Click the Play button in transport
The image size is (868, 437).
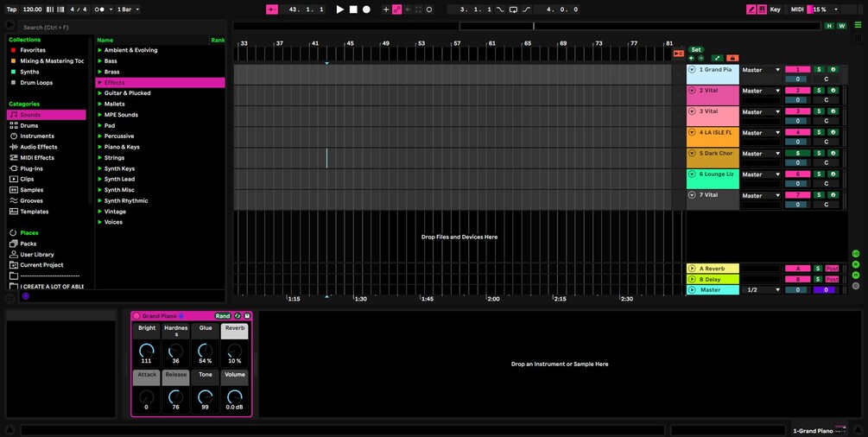(x=340, y=9)
